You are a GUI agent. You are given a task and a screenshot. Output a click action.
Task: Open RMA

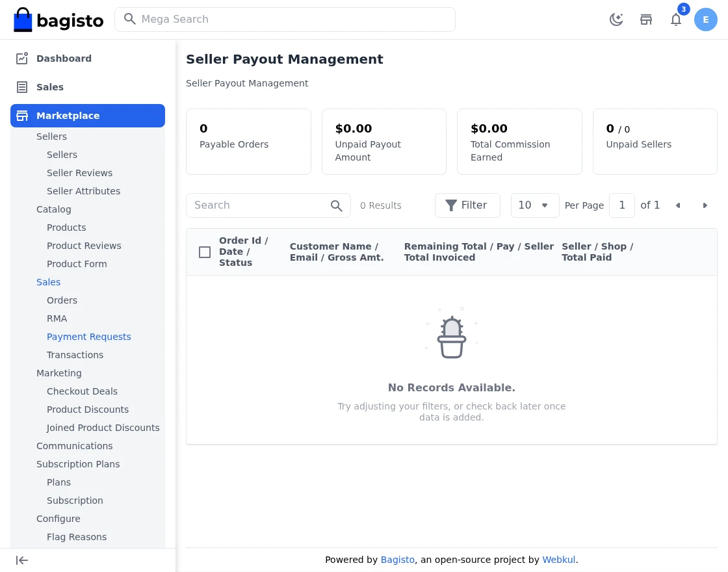[57, 318]
